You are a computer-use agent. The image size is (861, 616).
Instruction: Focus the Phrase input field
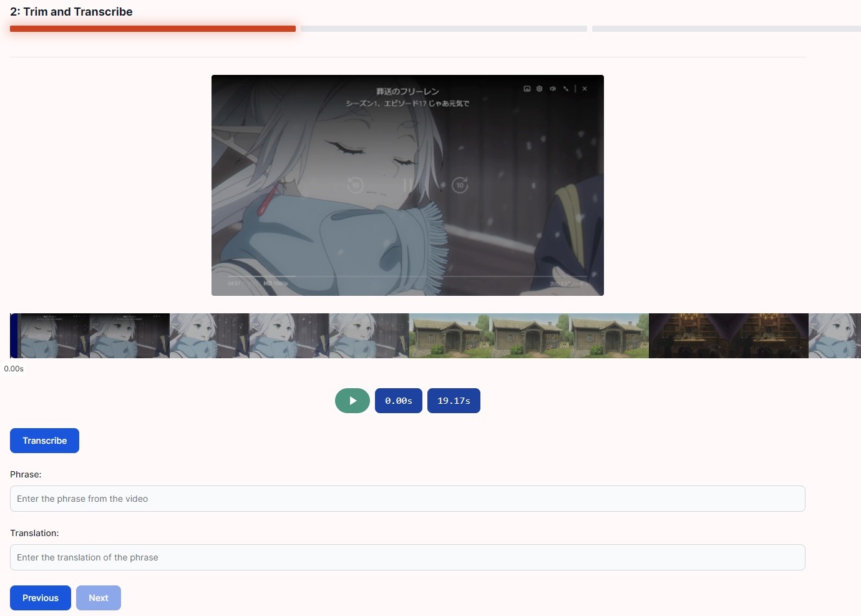pos(407,499)
